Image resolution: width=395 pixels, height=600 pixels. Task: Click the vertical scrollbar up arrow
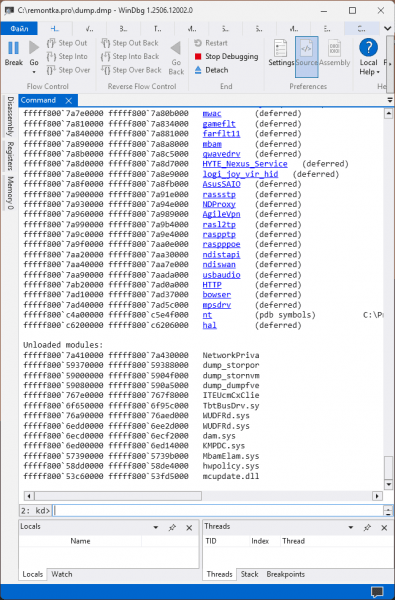click(388, 114)
